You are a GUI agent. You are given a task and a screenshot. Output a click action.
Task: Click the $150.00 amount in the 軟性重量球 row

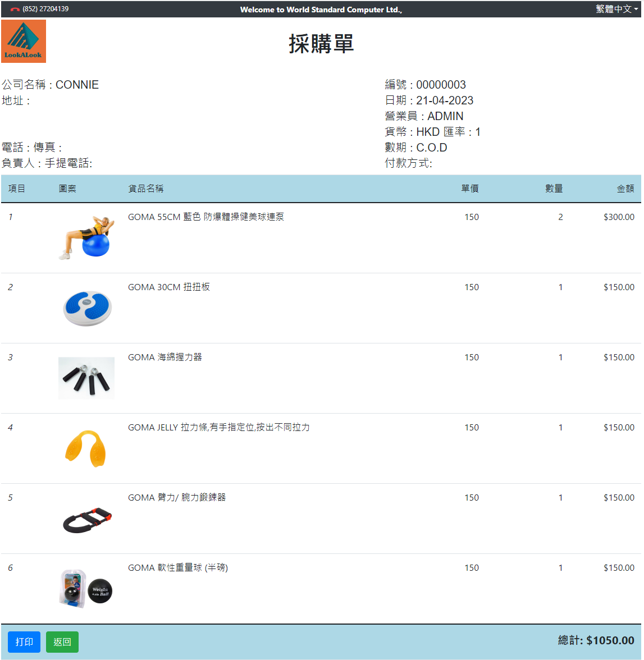point(619,568)
